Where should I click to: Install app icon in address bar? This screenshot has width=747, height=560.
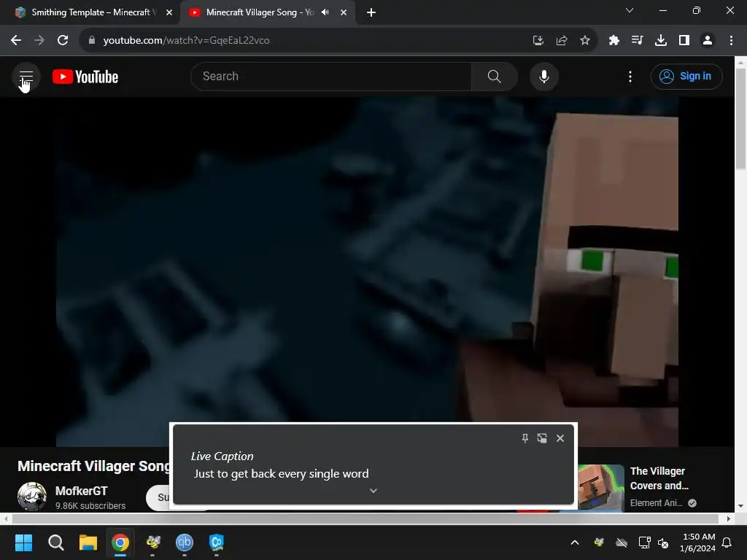tap(538, 41)
